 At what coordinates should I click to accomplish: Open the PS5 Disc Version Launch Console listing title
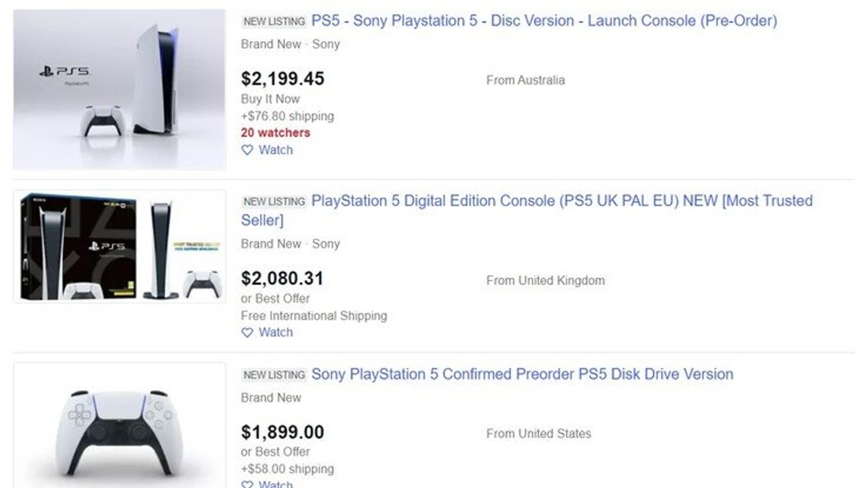[544, 21]
